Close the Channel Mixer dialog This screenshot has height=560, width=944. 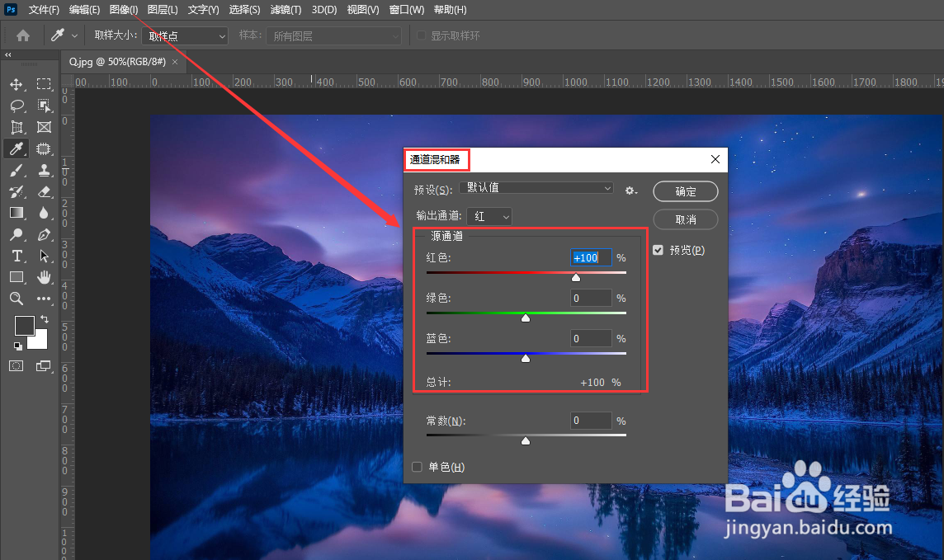(x=715, y=159)
